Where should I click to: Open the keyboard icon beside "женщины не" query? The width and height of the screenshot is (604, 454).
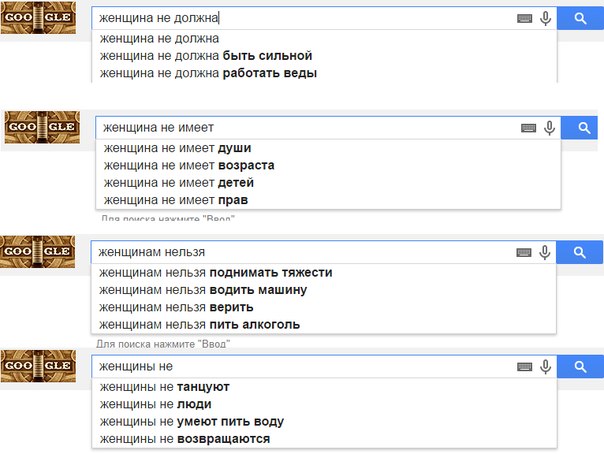coord(524,367)
